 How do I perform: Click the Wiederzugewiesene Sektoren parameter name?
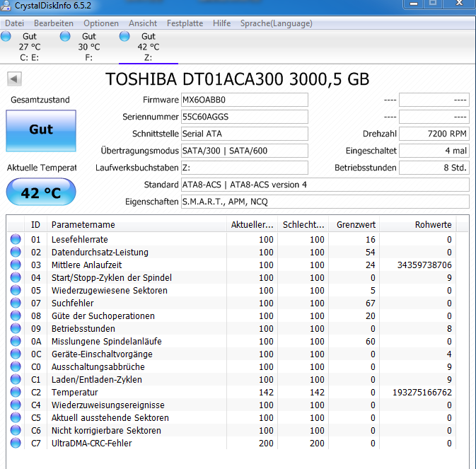click(110, 291)
